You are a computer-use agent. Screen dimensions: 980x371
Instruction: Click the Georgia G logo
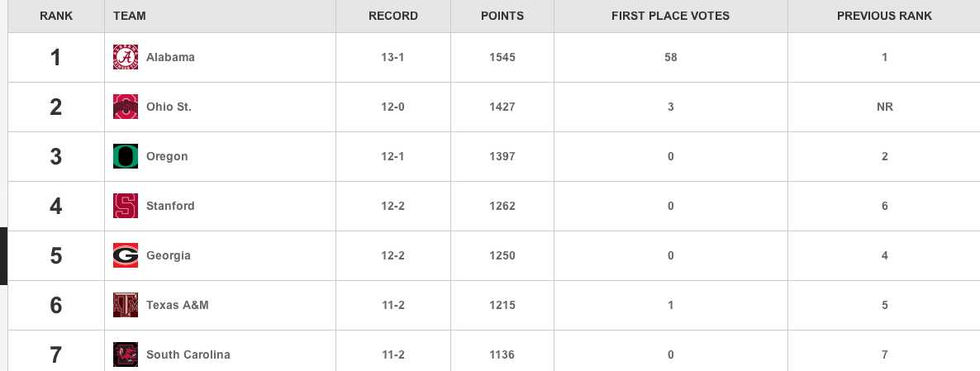coord(126,255)
